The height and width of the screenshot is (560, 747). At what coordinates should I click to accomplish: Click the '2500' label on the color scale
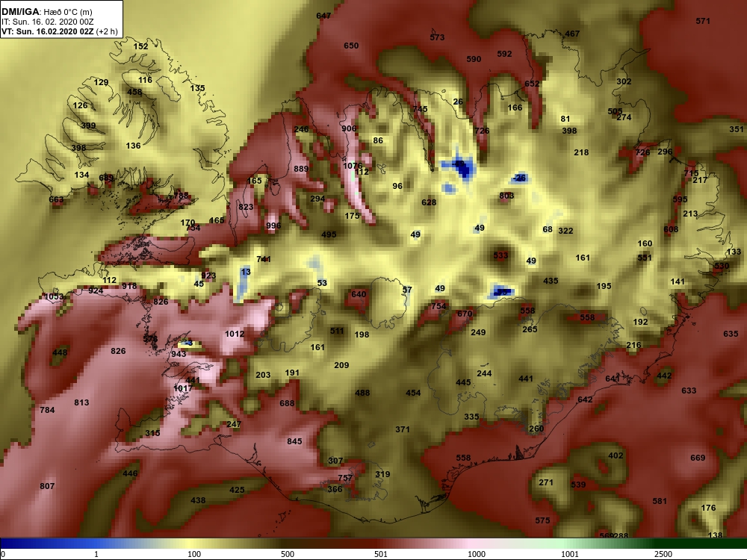click(663, 554)
